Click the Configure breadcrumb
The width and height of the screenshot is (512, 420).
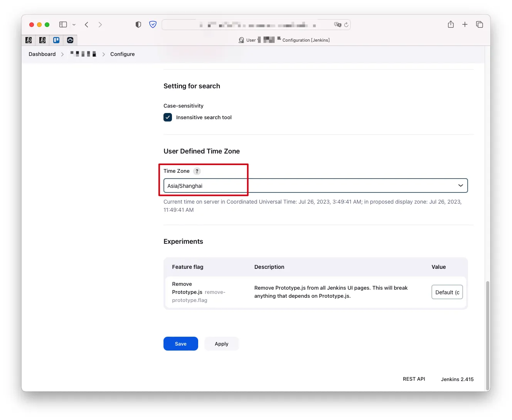click(x=123, y=54)
